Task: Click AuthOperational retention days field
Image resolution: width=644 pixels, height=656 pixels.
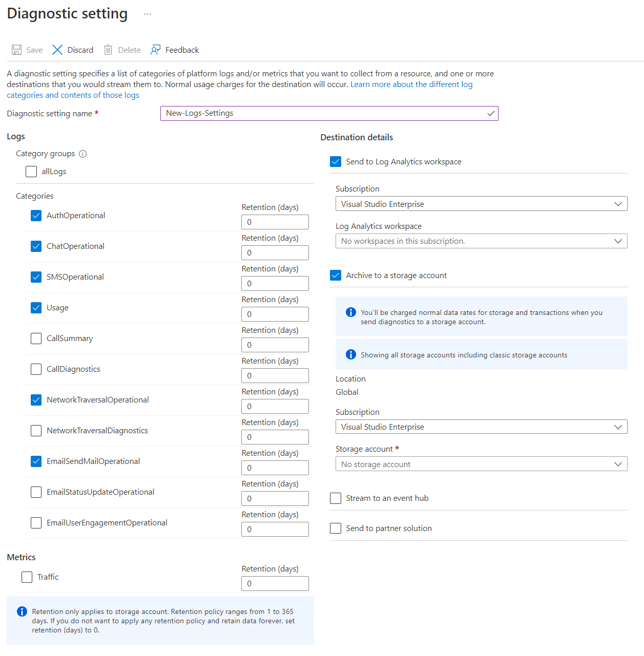Action: (275, 222)
